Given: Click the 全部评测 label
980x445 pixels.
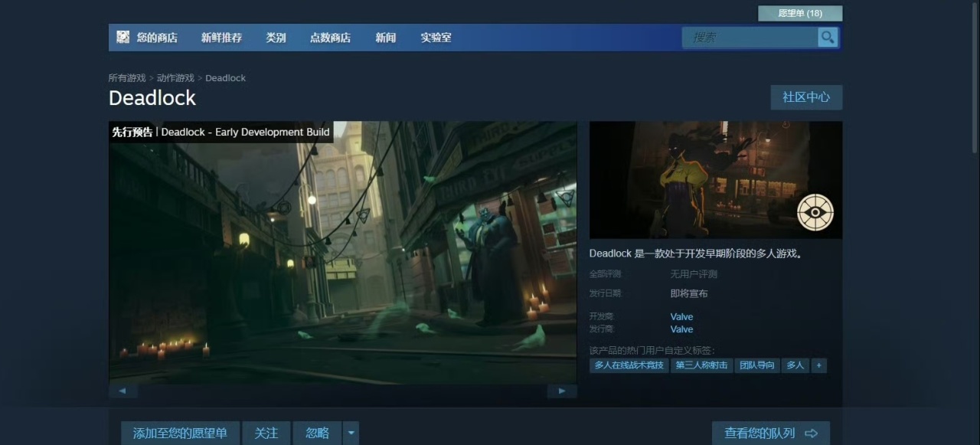Looking at the screenshot, I should 606,274.
